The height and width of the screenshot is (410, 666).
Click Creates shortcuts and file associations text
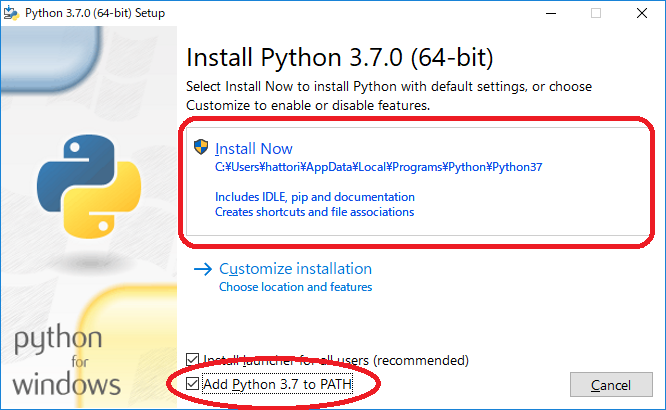[314, 212]
